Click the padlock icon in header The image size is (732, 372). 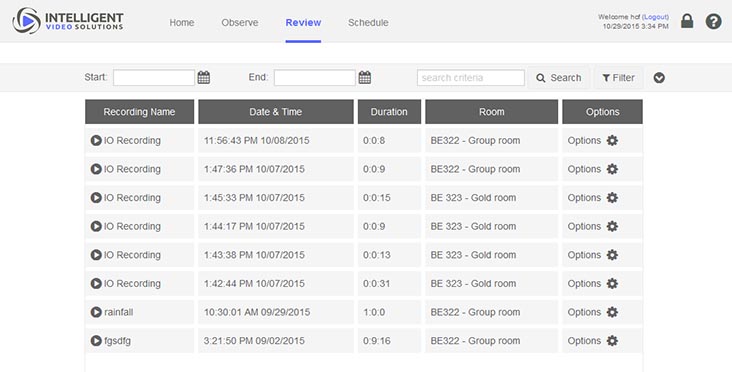click(687, 21)
